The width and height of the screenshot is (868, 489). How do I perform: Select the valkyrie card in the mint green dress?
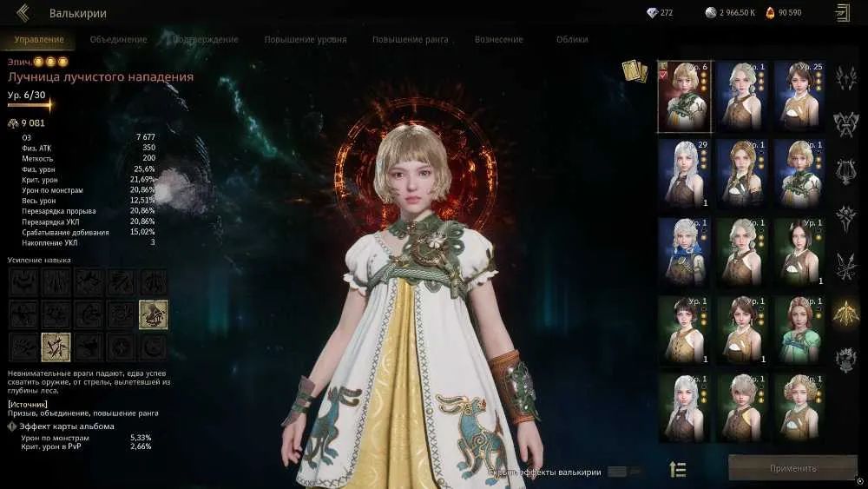click(799, 330)
